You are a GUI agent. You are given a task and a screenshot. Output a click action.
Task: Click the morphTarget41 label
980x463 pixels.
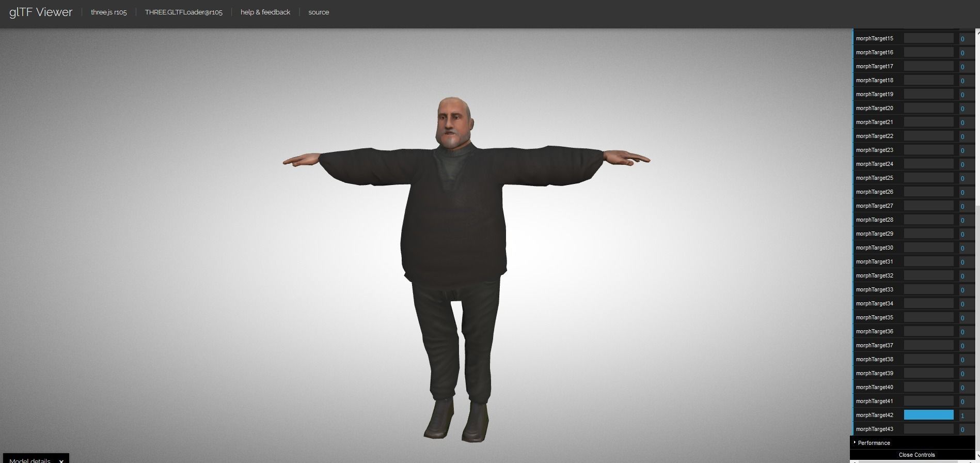(x=874, y=401)
